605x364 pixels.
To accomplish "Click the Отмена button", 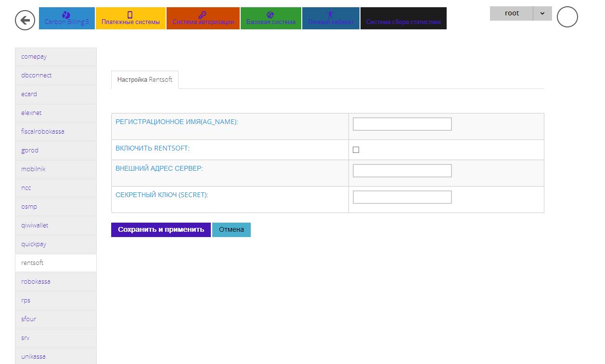I will pyautogui.click(x=231, y=230).
